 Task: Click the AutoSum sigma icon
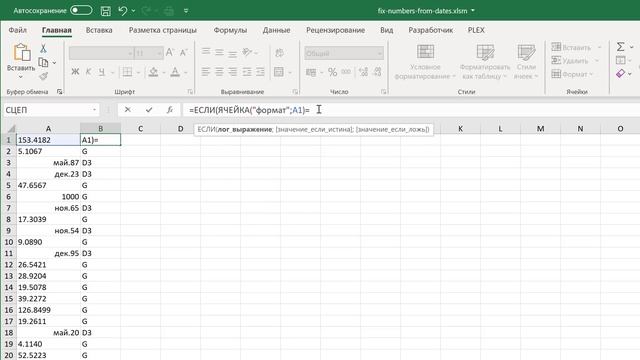click(620, 47)
